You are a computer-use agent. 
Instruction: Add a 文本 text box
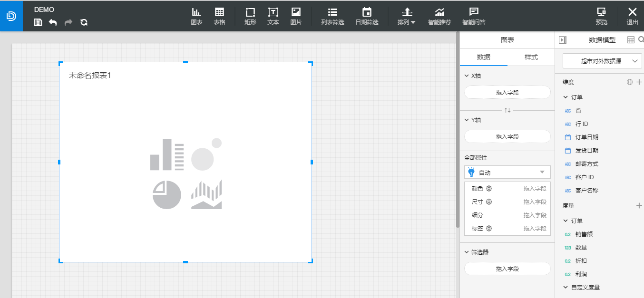(273, 16)
